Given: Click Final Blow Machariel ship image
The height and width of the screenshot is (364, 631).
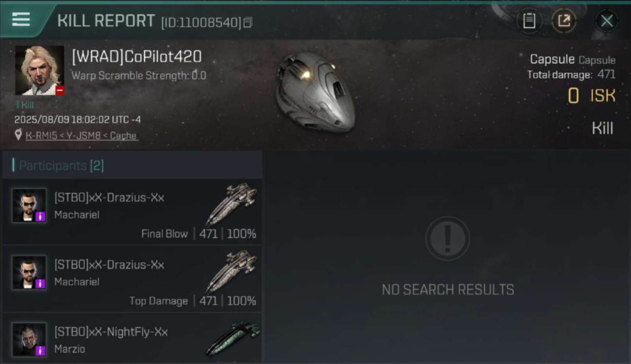Looking at the screenshot, I should click(232, 204).
